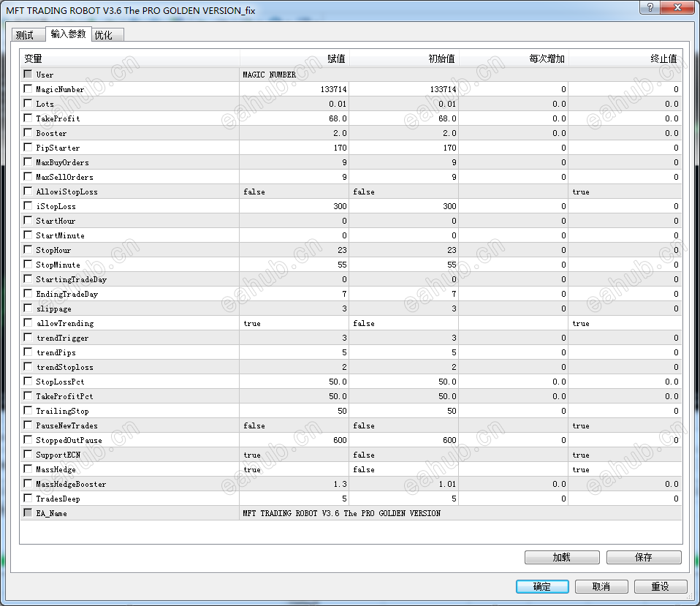Select the StopLossPct variable name
Viewport: 700px width, 606px height.
(x=60, y=382)
